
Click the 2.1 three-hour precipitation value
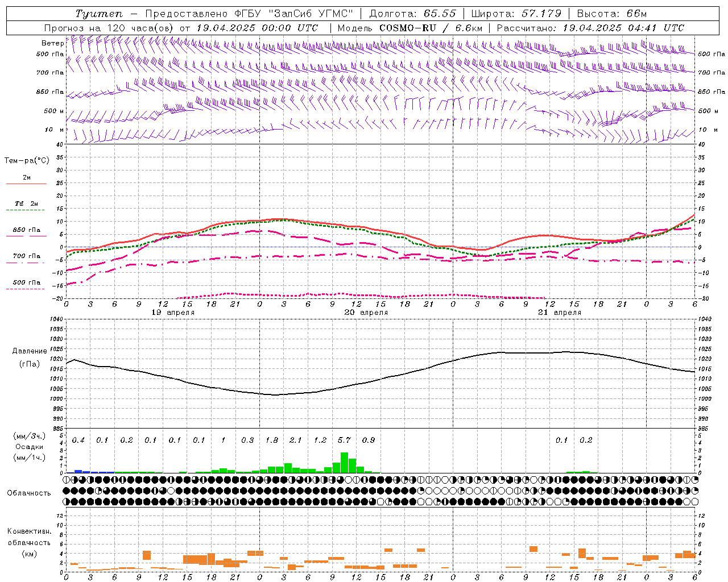pos(296,440)
